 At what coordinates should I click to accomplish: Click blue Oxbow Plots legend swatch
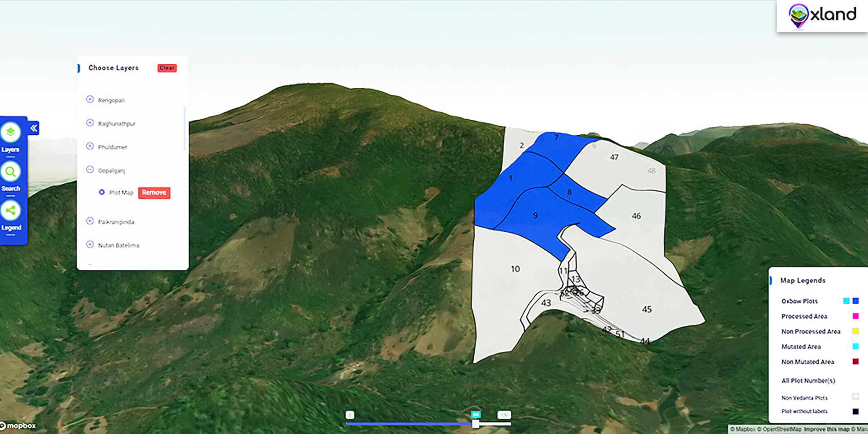tap(855, 301)
